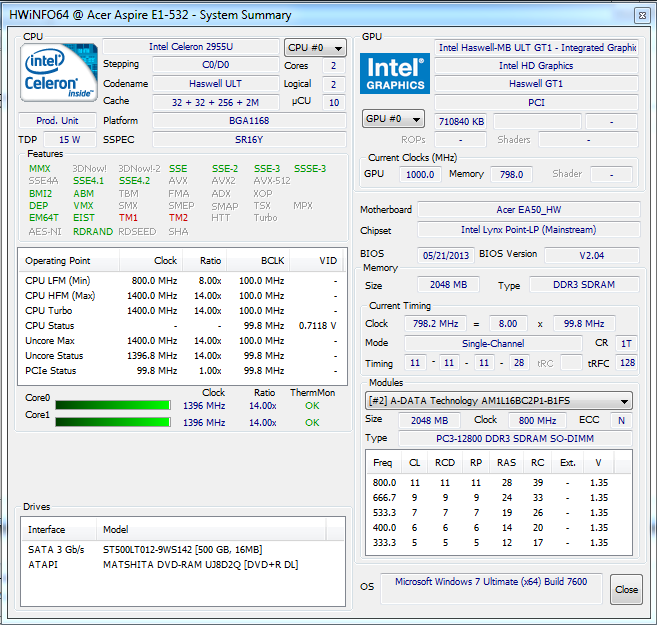Click the VID column header

pos(316,261)
